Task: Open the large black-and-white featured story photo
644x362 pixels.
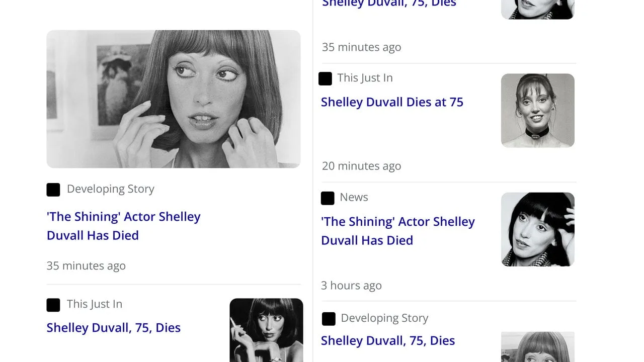Action: point(174,99)
